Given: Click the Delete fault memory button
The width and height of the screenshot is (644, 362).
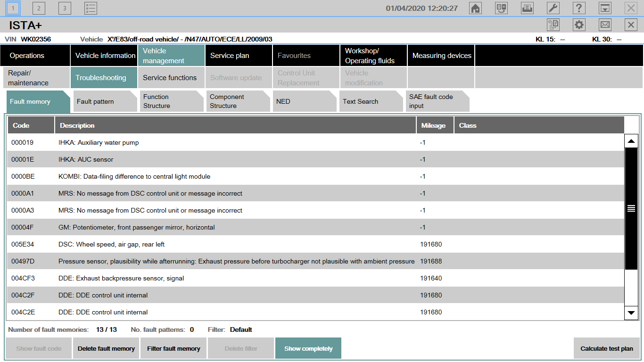Looking at the screenshot, I should click(x=106, y=349).
